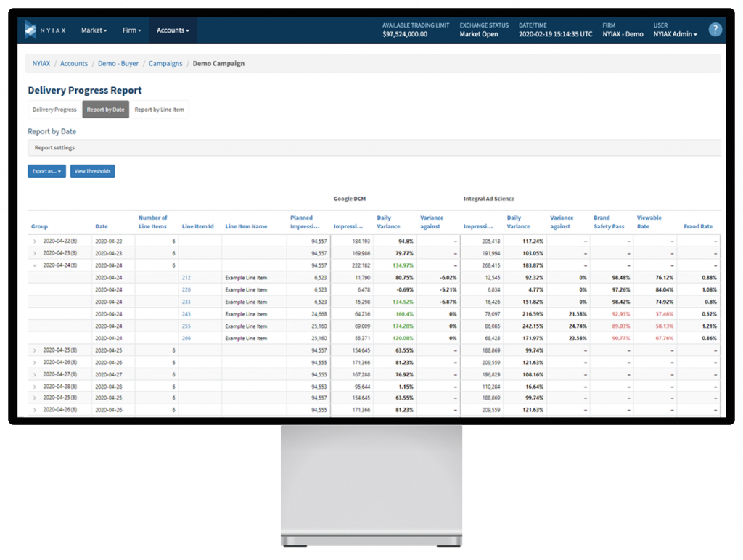Click the NYIAX logo icon
This screenshot has width=743, height=560.
[x=30, y=30]
